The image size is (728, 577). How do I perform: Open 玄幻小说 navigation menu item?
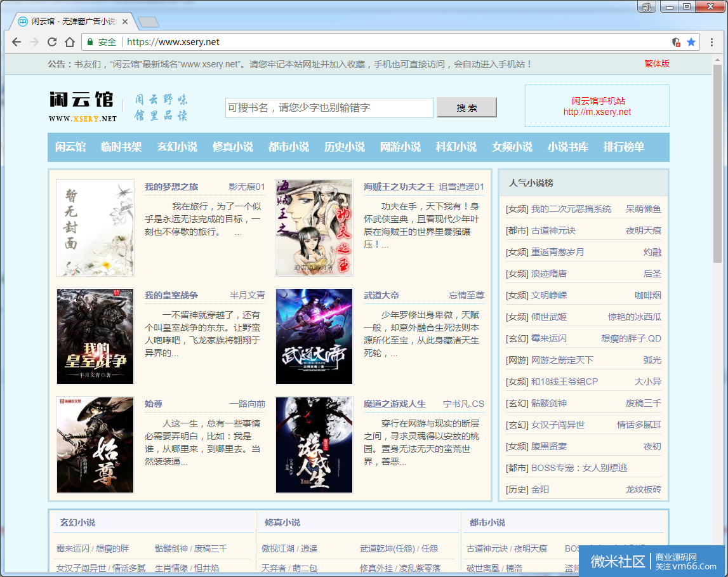click(x=177, y=147)
